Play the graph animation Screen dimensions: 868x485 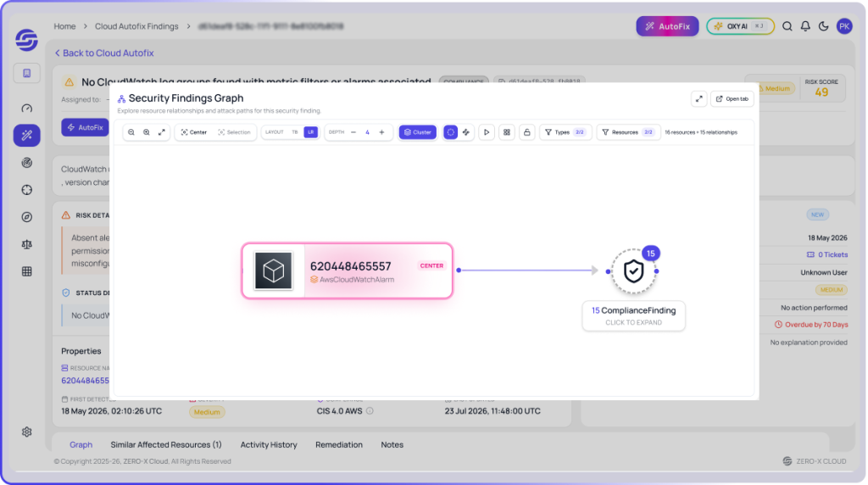[487, 132]
